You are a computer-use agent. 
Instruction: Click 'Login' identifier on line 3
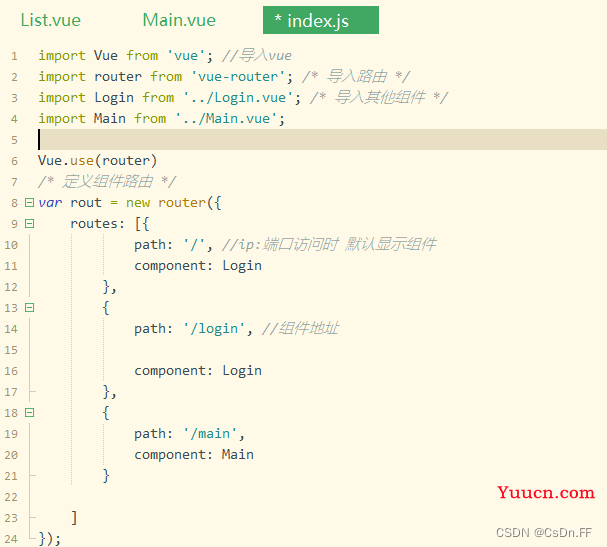pos(114,98)
